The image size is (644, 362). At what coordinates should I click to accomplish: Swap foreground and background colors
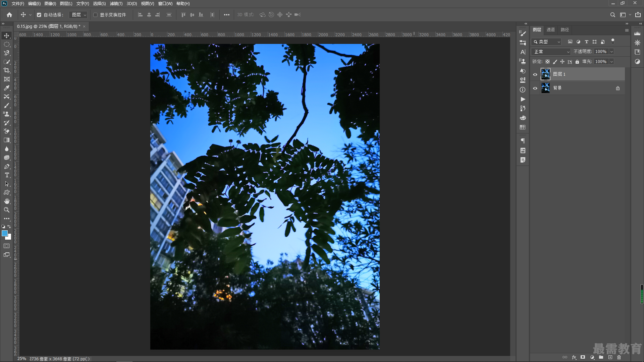coord(9,227)
